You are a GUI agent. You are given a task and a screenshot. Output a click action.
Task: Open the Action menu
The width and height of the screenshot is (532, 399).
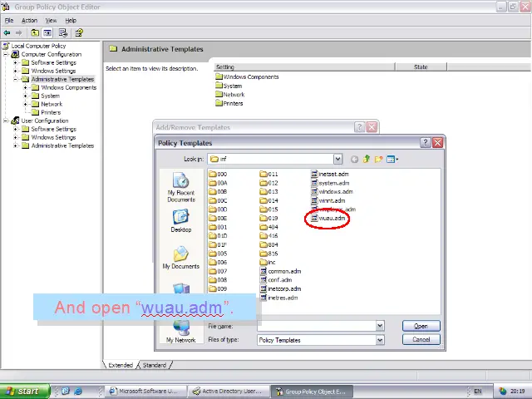click(x=30, y=20)
